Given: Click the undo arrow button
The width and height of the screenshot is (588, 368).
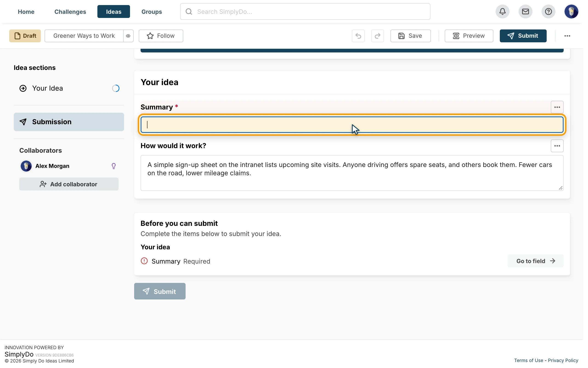Looking at the screenshot, I should tap(358, 36).
